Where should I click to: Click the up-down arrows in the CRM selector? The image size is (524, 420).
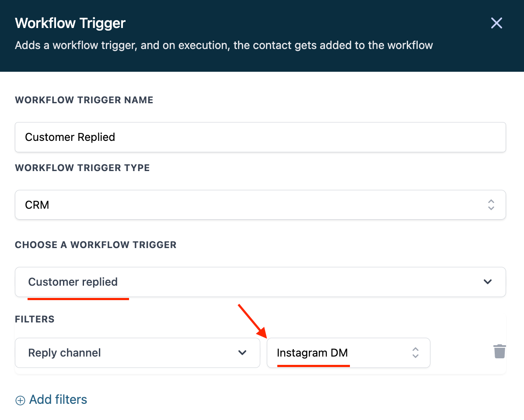491,205
